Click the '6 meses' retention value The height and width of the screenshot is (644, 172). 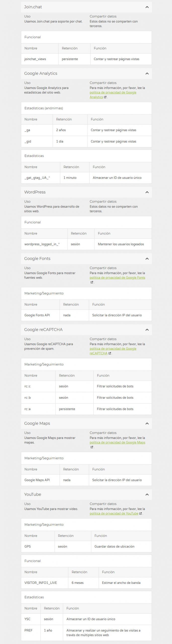tap(78, 583)
